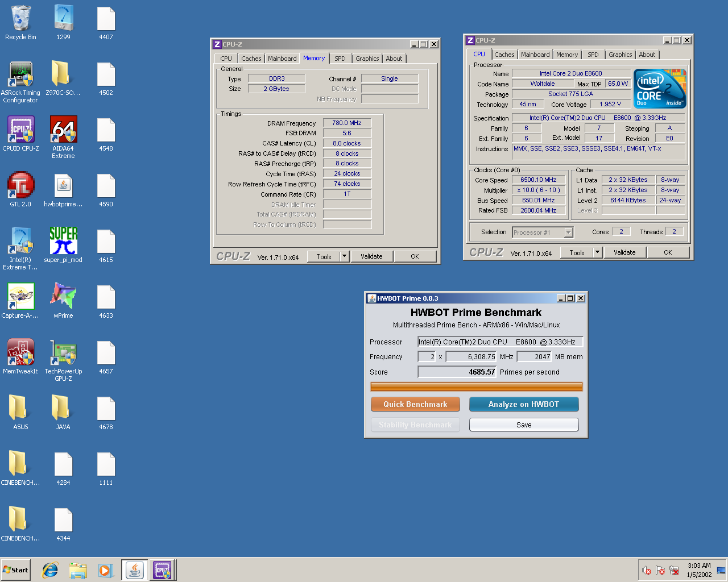Open the wPrime application icon
Image resolution: width=728 pixels, height=582 pixels.
coord(63,301)
